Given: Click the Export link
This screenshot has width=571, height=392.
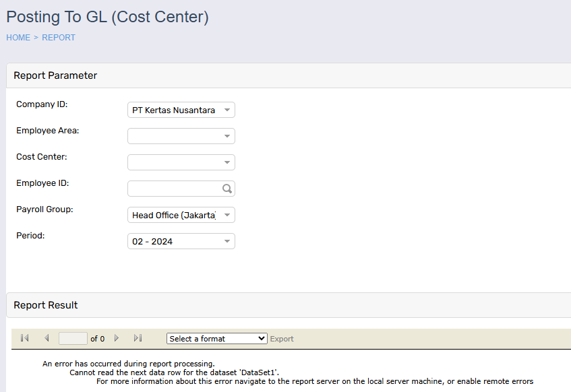Looking at the screenshot, I should (282, 339).
